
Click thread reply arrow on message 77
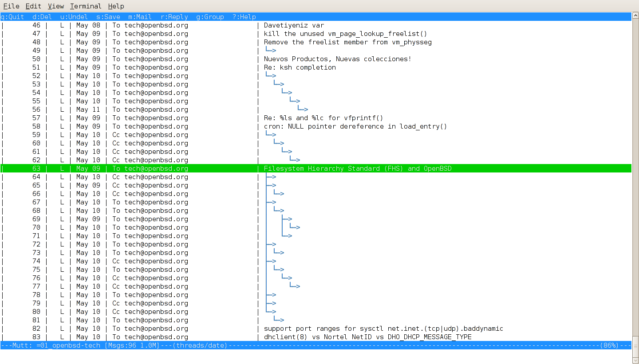(294, 286)
